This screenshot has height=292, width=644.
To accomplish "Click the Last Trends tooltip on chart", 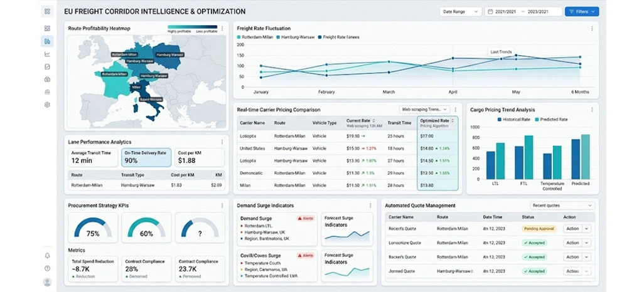I will 501,51.
